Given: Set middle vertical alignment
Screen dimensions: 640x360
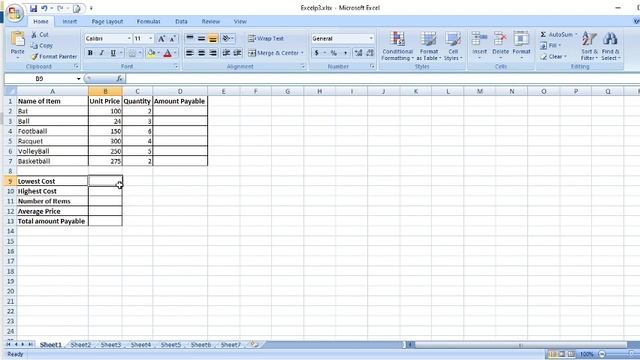Looking at the screenshot, I should coord(201,38).
